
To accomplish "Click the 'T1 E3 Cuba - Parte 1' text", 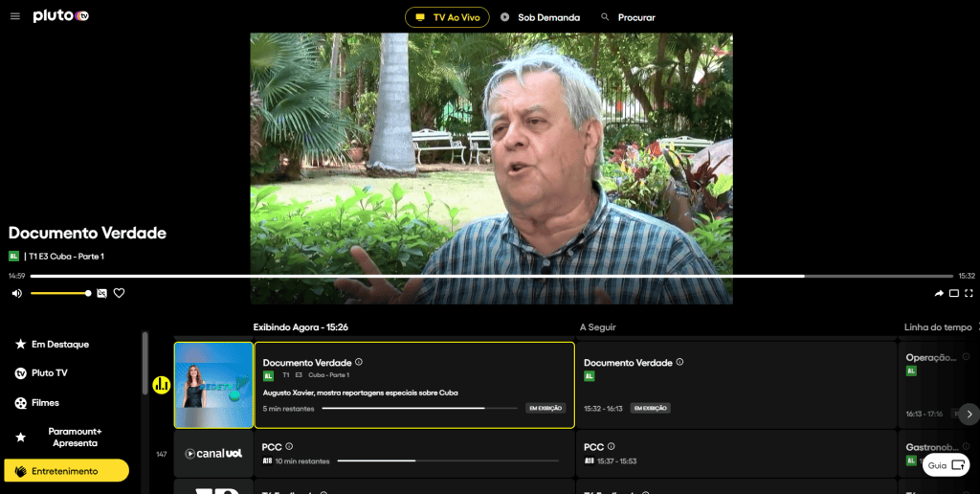I will [66, 257].
